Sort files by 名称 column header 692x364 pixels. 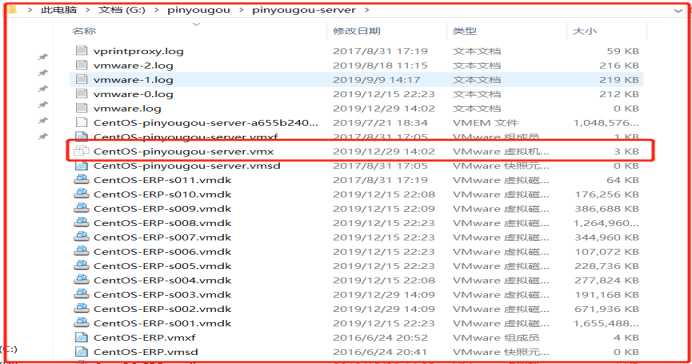[84, 31]
